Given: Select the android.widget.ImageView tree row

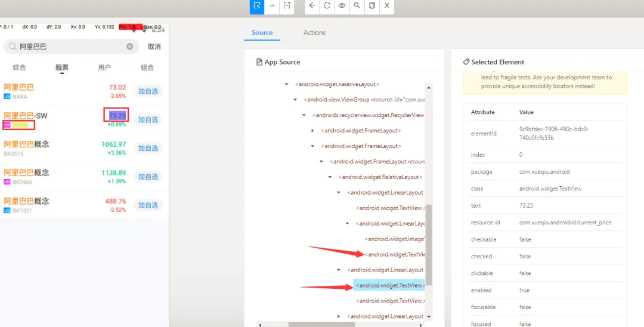Looking at the screenshot, I should click(395, 239).
